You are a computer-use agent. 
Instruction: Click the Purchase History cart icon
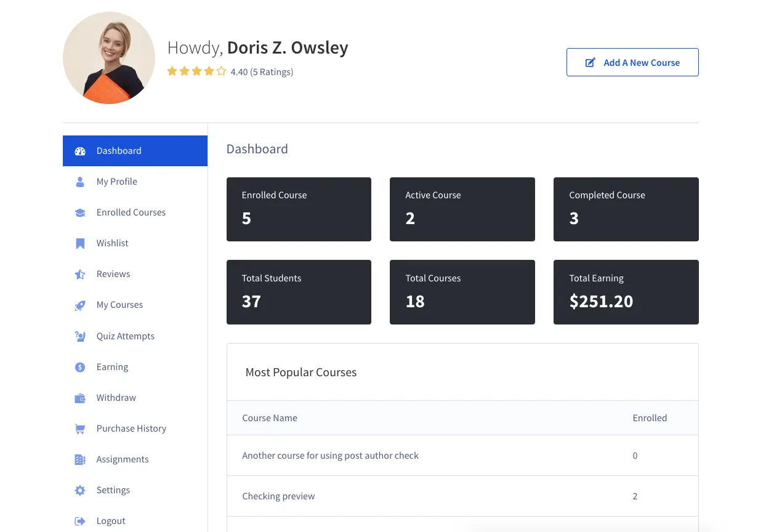click(80, 429)
